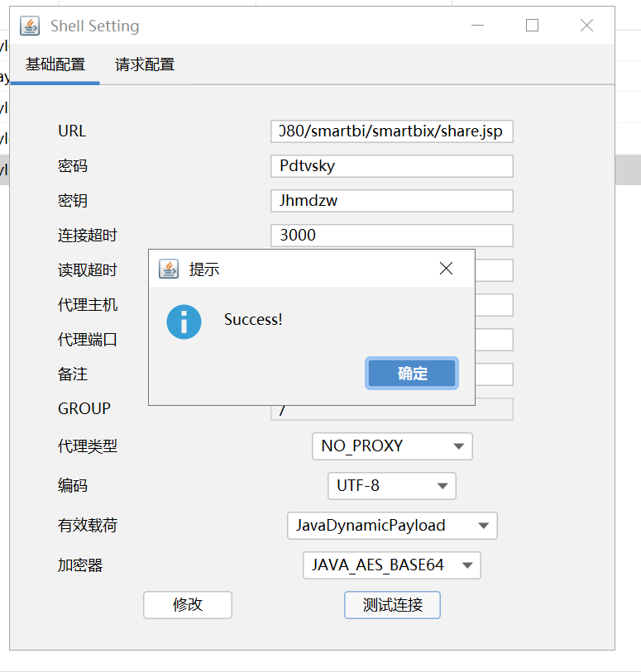The width and height of the screenshot is (641, 672).
Task: Close the Shell Setting window
Action: (x=586, y=26)
